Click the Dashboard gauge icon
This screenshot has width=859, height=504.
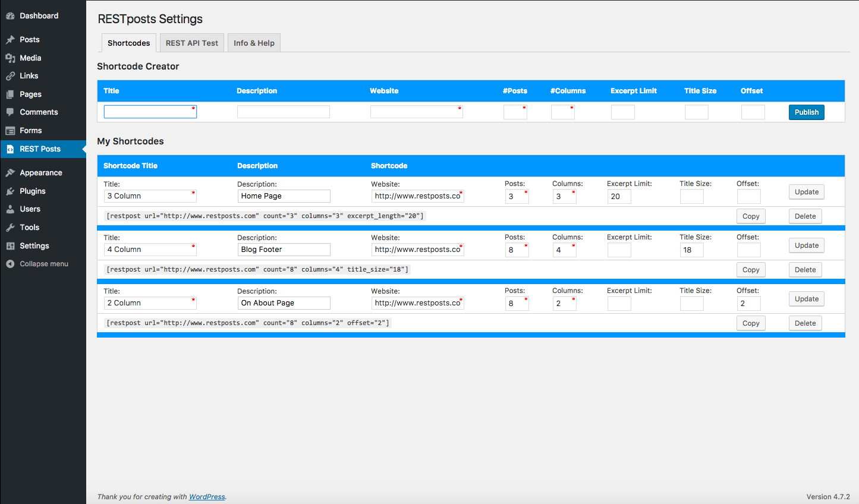click(10, 16)
